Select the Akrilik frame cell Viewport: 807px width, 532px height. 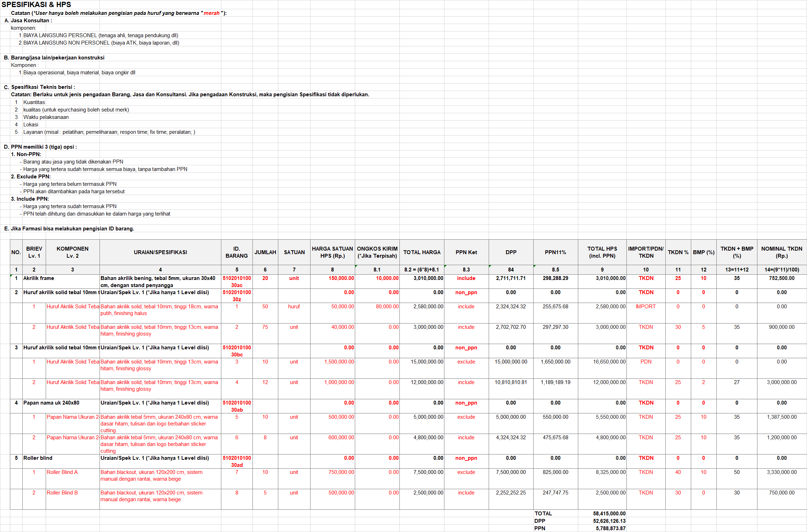pyautogui.click(x=39, y=278)
